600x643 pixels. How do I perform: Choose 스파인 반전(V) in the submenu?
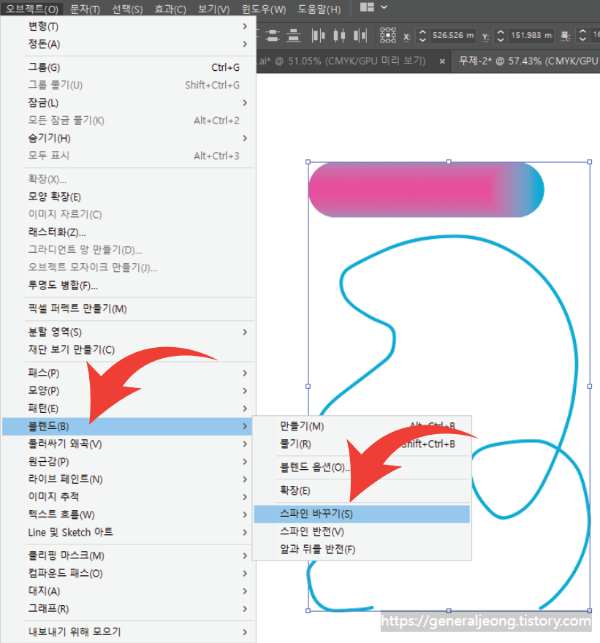(362, 531)
